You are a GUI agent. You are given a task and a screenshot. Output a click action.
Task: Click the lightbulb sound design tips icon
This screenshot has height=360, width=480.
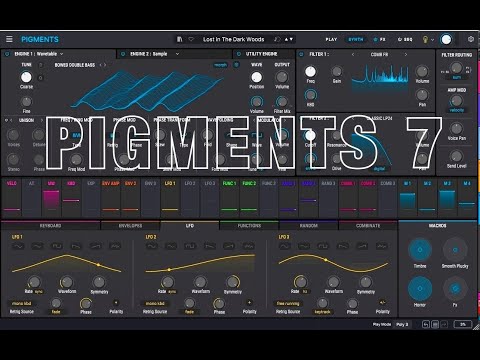tap(425, 40)
